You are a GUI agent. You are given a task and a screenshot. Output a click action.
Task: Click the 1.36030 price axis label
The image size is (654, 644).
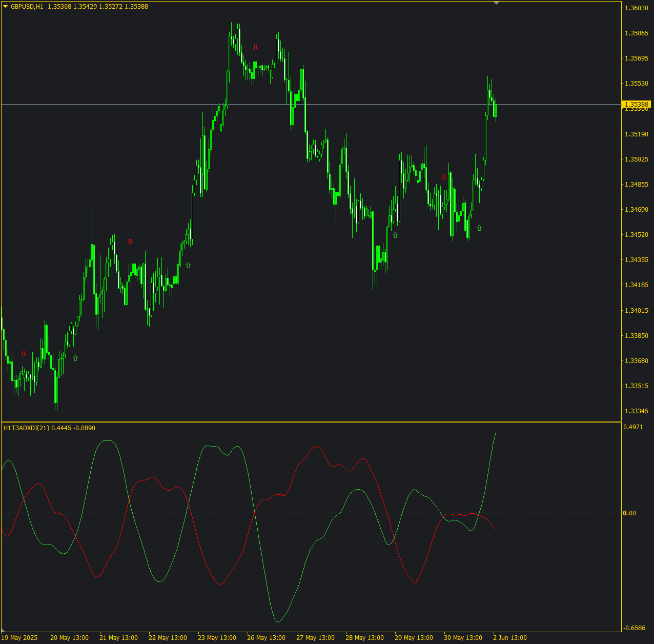coord(636,8)
